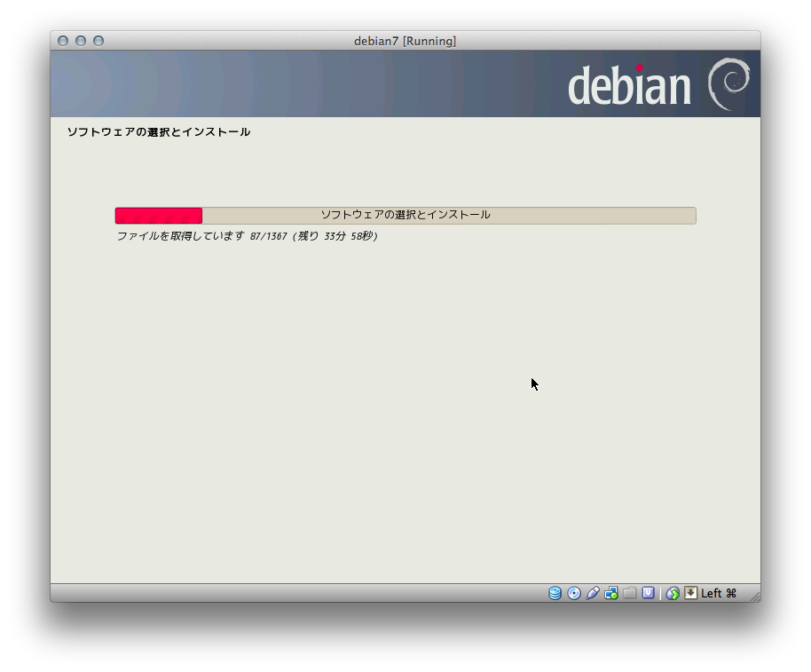811x672 pixels.
Task: Click the debian wordmark in banner
Action: click(629, 85)
